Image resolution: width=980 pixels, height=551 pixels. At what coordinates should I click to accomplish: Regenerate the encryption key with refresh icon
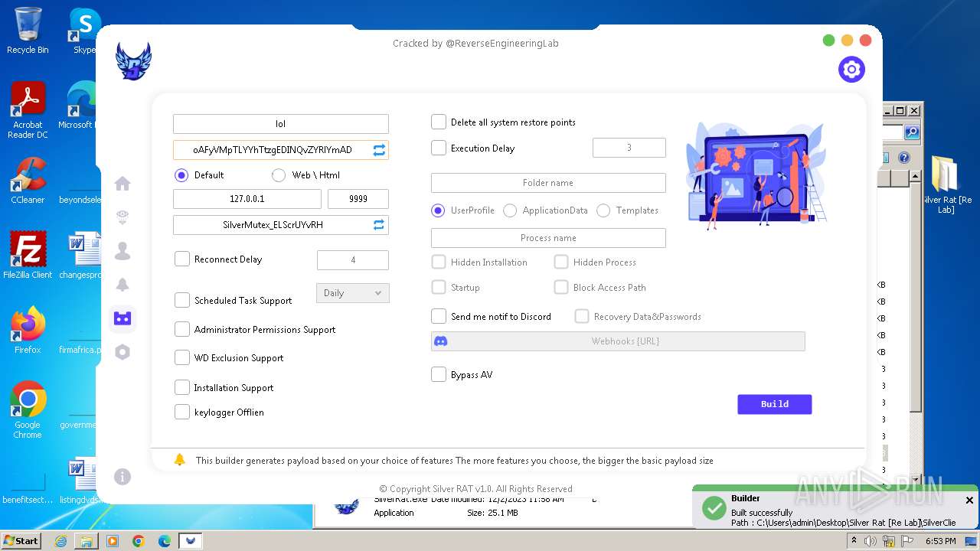click(x=379, y=150)
